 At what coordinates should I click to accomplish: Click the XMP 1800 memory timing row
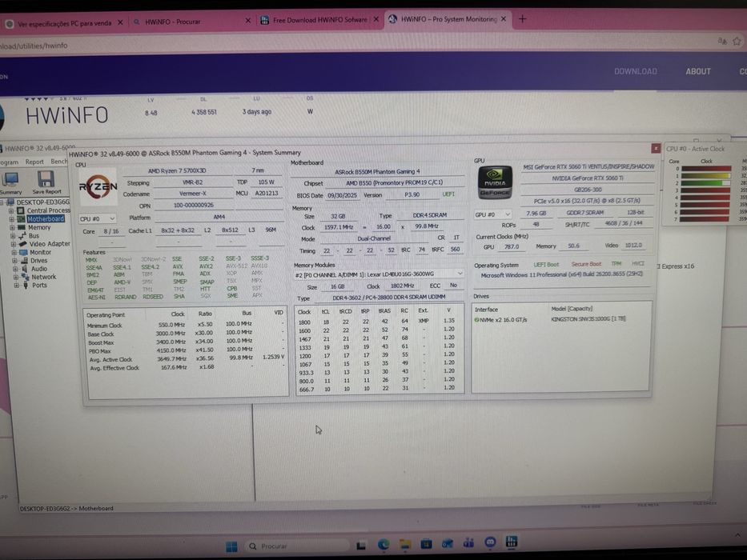click(x=379, y=321)
